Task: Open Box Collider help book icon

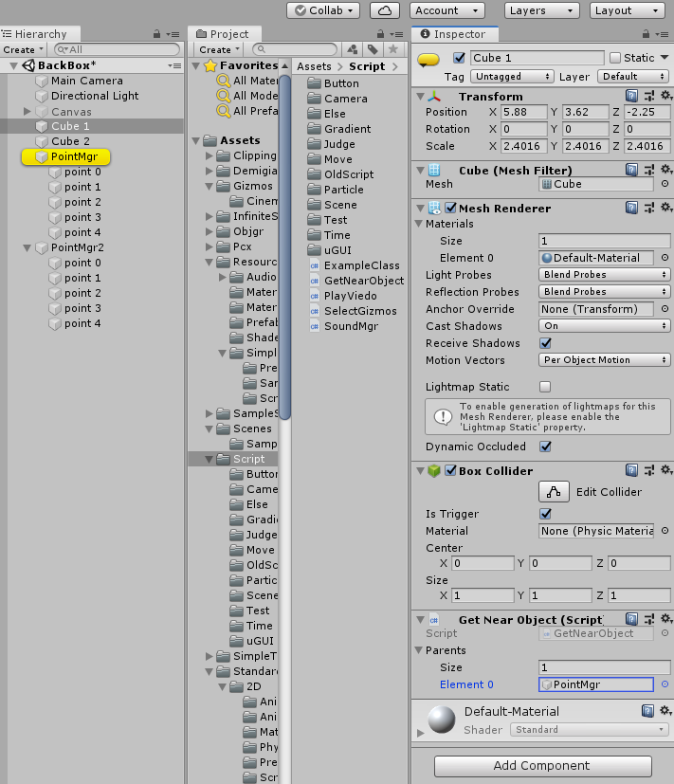Action: pos(631,470)
